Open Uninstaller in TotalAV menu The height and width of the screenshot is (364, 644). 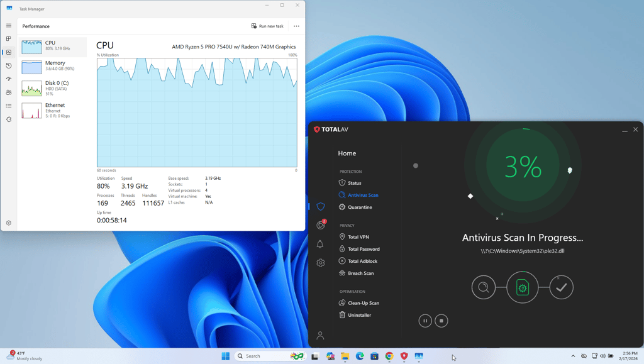355,315
